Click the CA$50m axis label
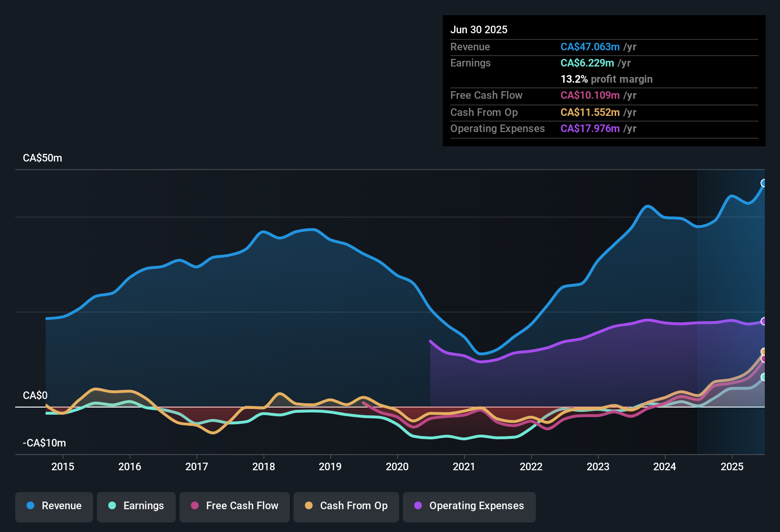The image size is (780, 532). 42,158
